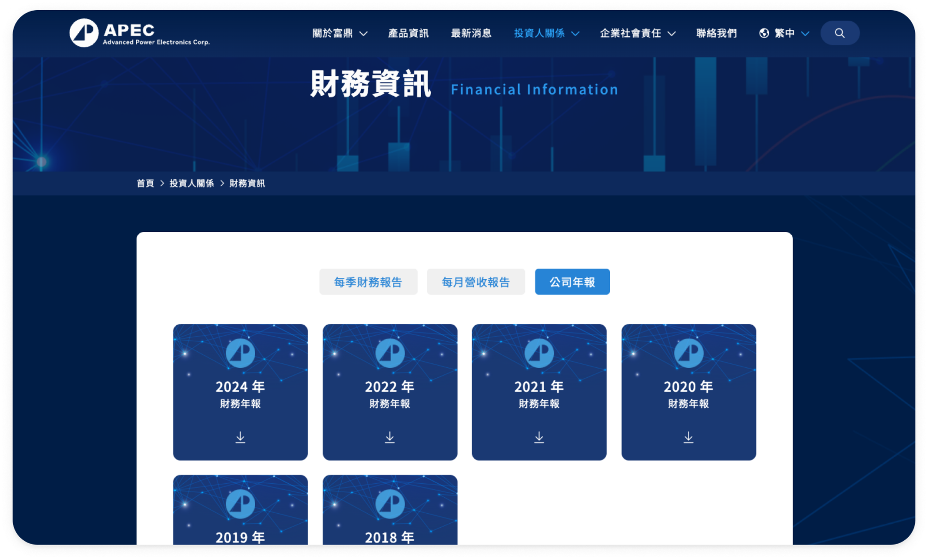Screen dimensions: 928x560
Task: Click the logo on the 2018 report card
Action: tap(390, 504)
